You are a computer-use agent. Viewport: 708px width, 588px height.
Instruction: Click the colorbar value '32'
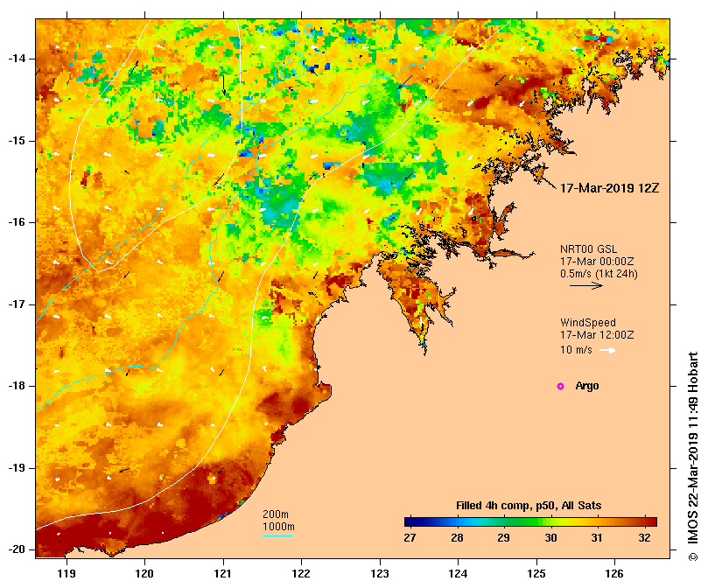point(644,538)
